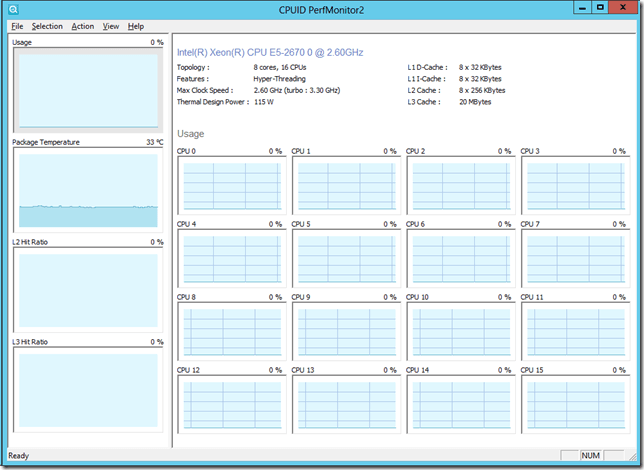Click the Usage section heading in main panel

coord(191,134)
